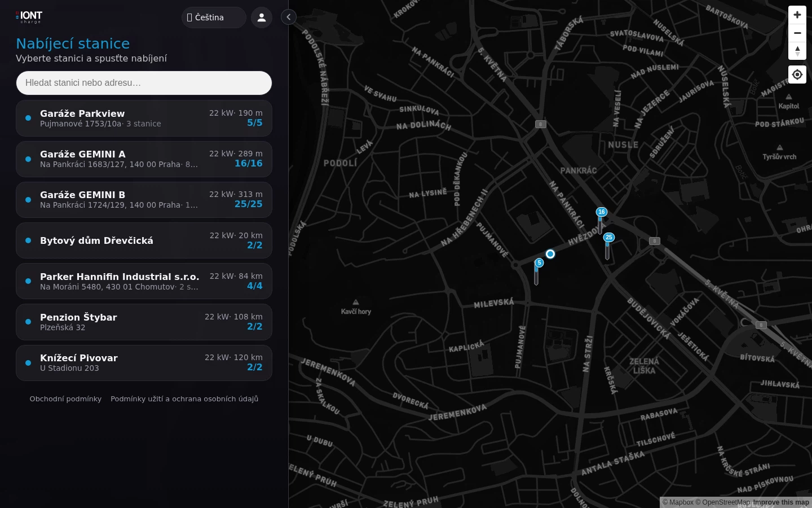812x508 pixels.
Task: Open Bytový dům Dřevčická station
Action: [x=144, y=240]
